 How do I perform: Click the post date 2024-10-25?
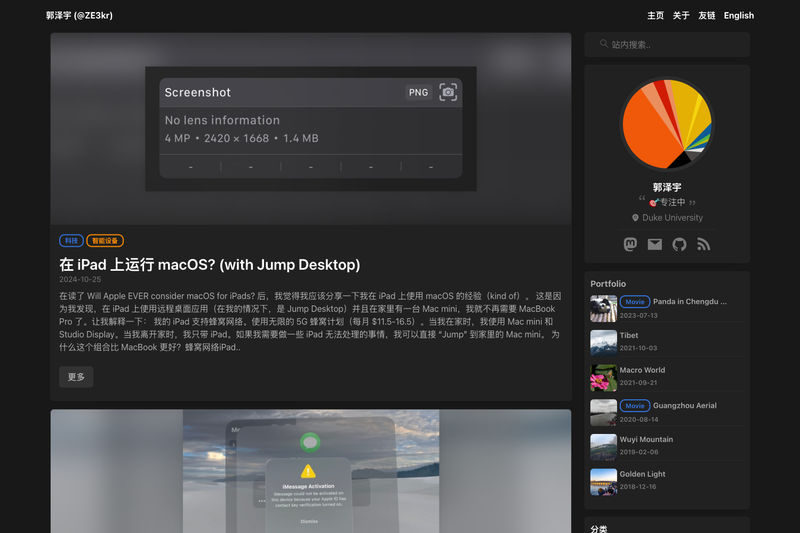(80, 280)
